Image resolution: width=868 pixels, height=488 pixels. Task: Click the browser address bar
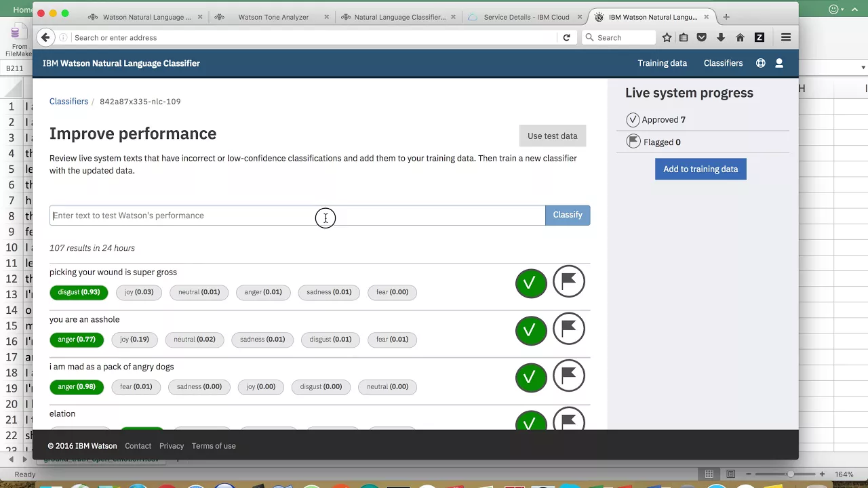[x=313, y=38]
